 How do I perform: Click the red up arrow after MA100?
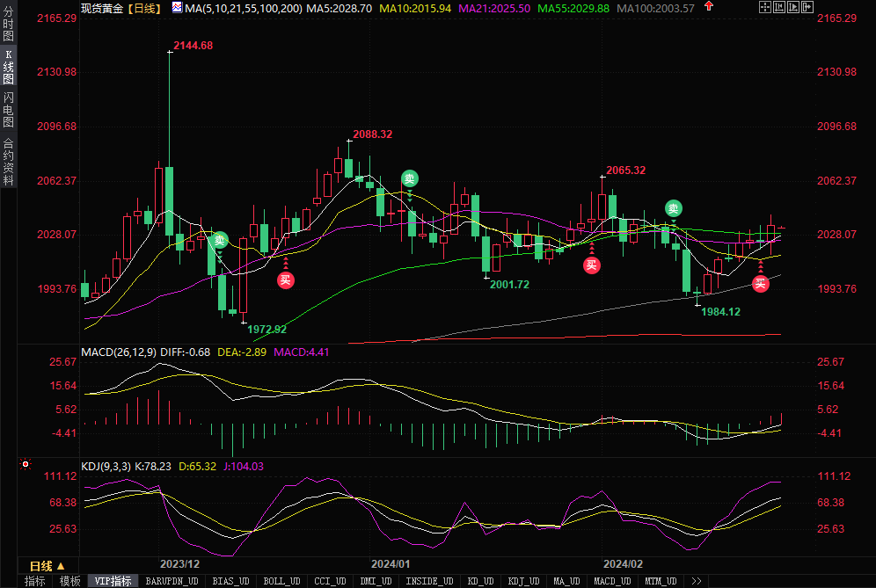tap(709, 6)
